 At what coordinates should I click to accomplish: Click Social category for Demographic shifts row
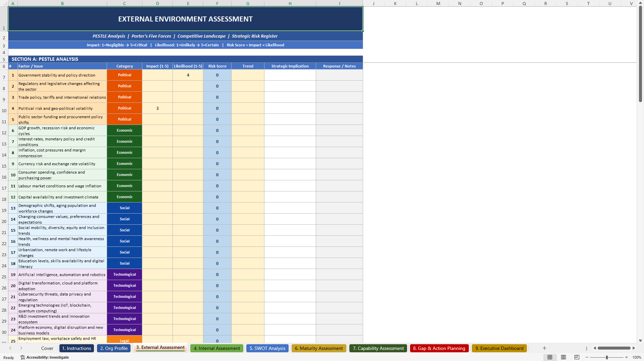(125, 208)
